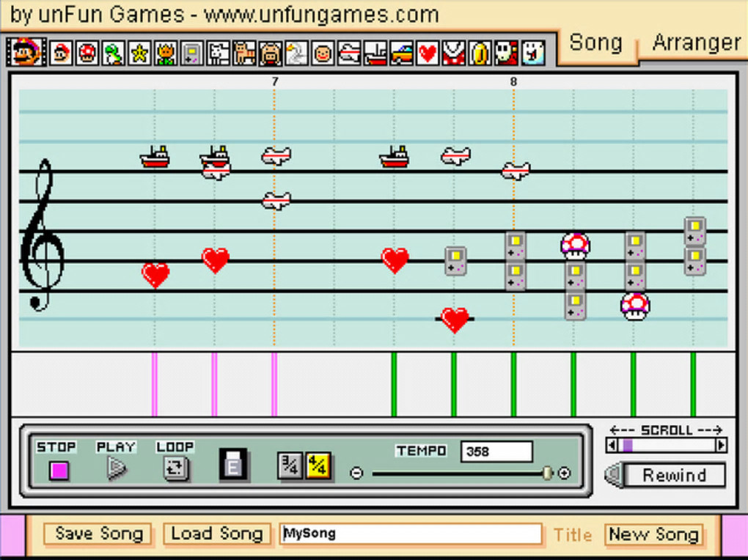Viewport: 748px width, 560px height.
Task: Stop playback with the STOP button
Action: point(59,471)
